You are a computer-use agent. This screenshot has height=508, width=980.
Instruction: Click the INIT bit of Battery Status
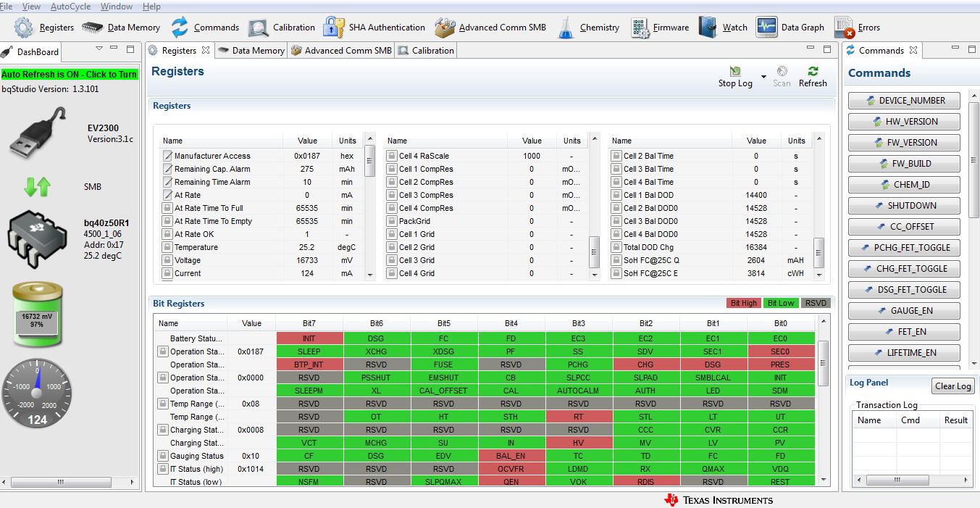(309, 338)
